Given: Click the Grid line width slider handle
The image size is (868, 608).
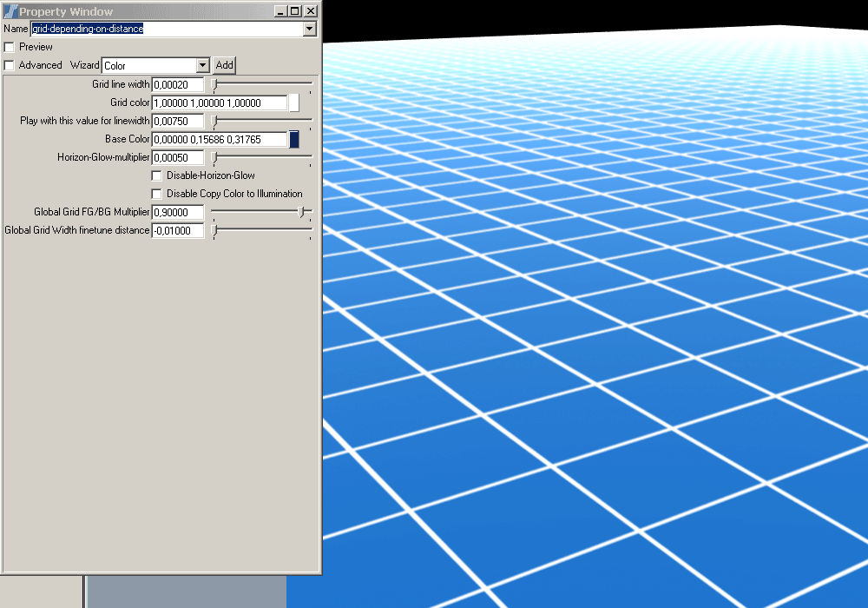Looking at the screenshot, I should click(x=214, y=84).
